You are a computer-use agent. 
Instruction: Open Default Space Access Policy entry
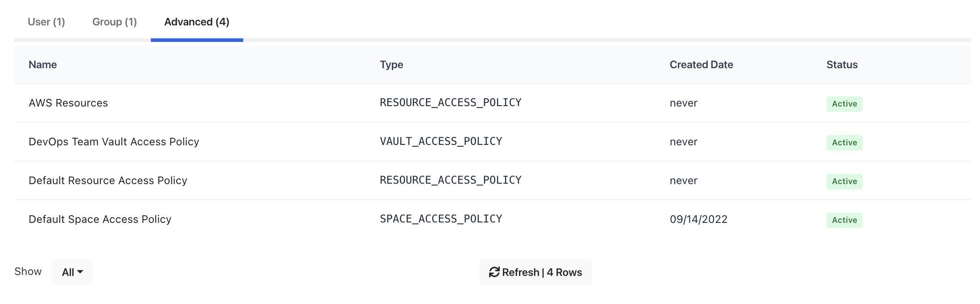pos(100,219)
